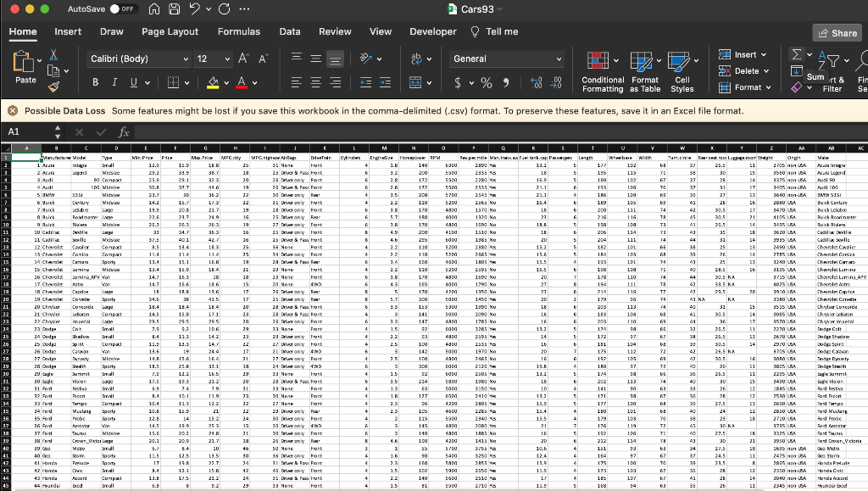Viewport: 868px width, 491px height.
Task: Click the Decrease Font Size icon
Action: tap(264, 59)
